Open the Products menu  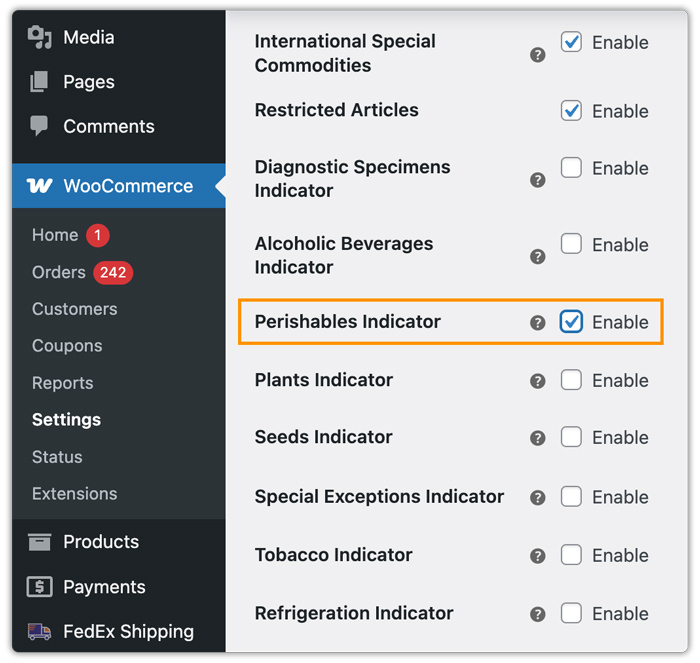119,542
